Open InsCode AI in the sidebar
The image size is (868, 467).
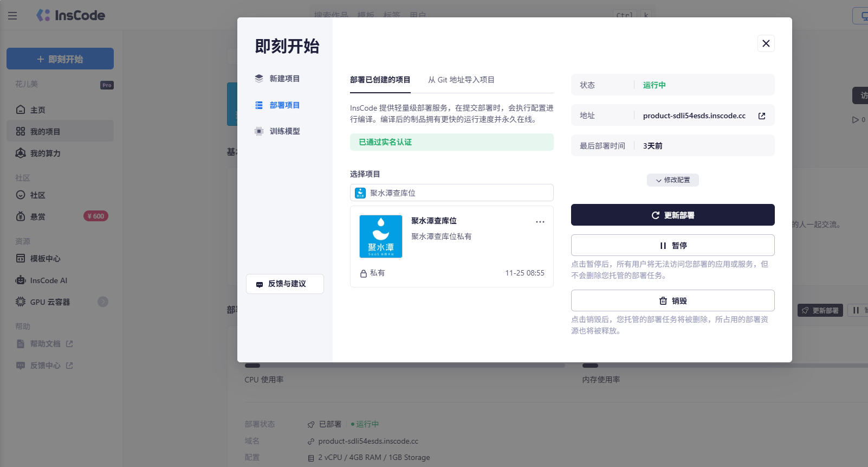(x=60, y=280)
